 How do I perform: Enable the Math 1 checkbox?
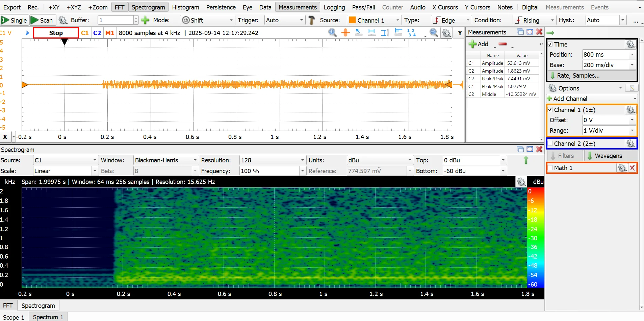point(550,168)
